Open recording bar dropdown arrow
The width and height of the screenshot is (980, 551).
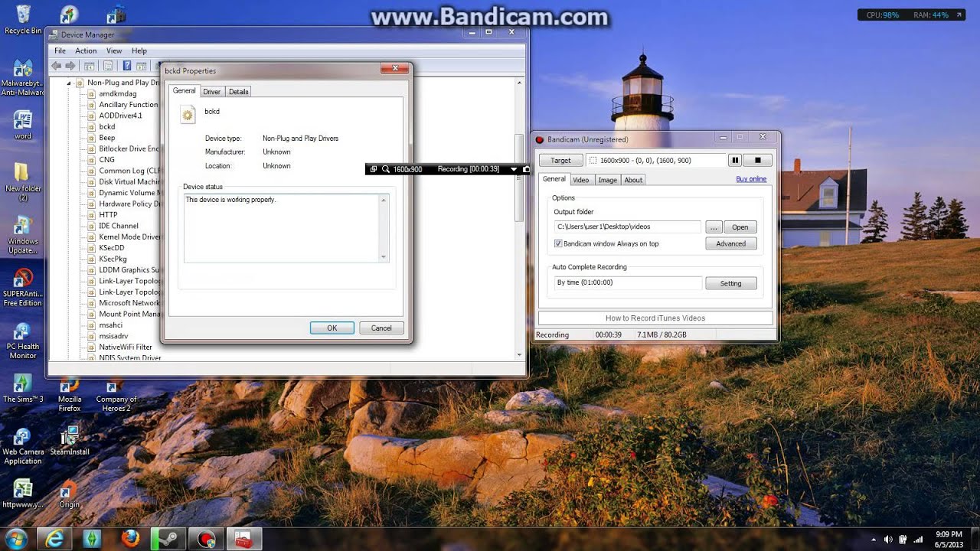pos(514,169)
